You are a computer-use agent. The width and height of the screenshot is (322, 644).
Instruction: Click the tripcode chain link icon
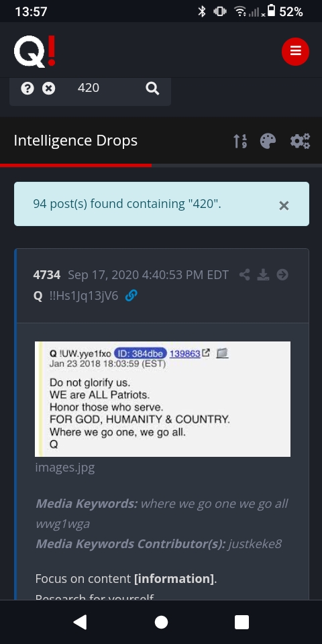pos(131,295)
